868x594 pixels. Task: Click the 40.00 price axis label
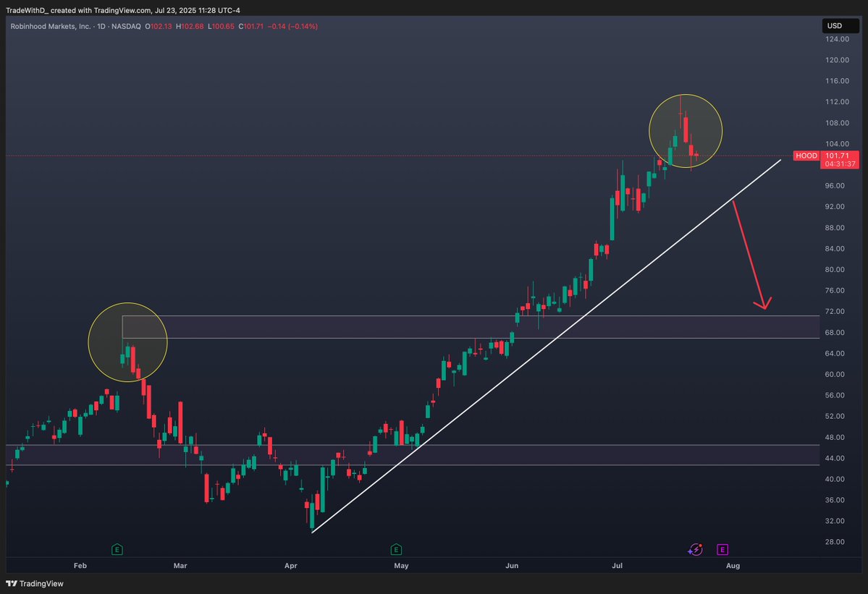(835, 479)
